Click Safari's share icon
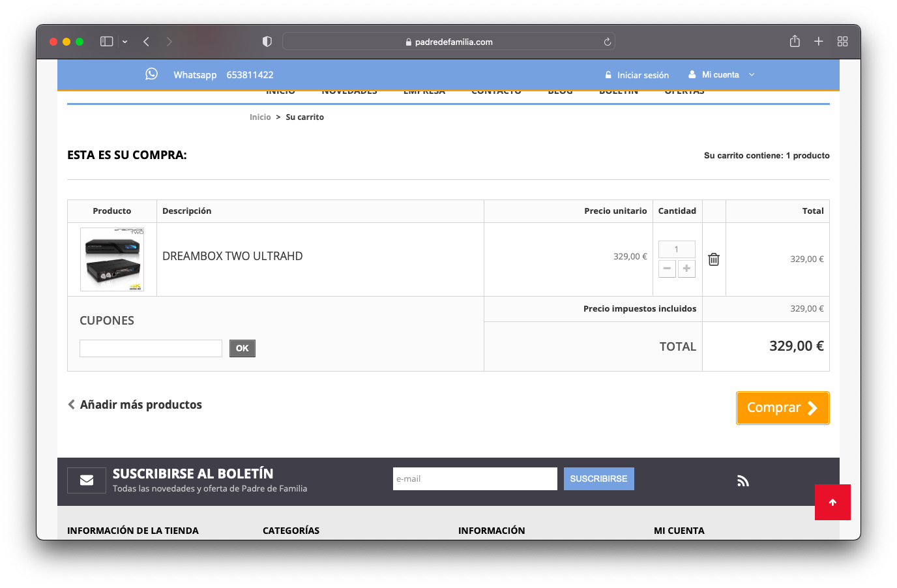This screenshot has width=897, height=588. [795, 42]
